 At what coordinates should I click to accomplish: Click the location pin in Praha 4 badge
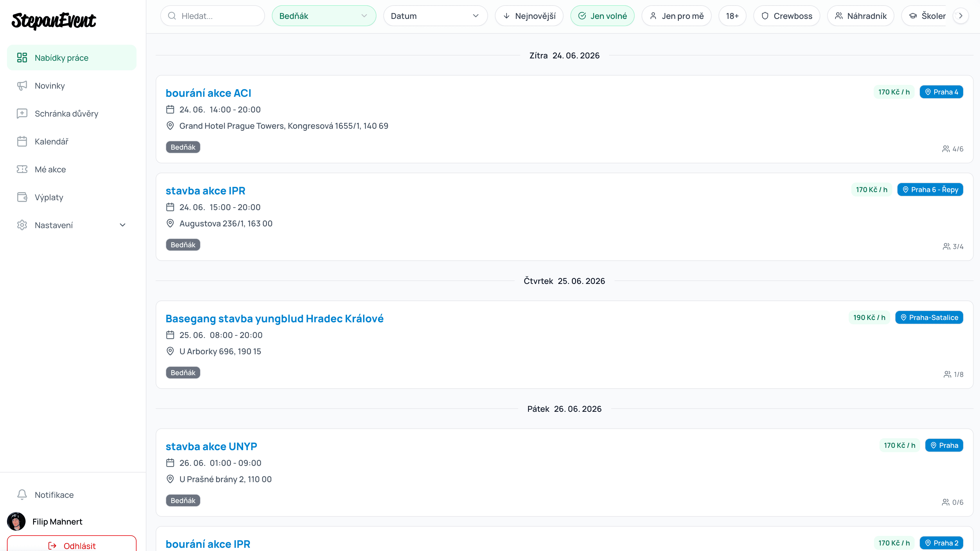click(x=928, y=92)
